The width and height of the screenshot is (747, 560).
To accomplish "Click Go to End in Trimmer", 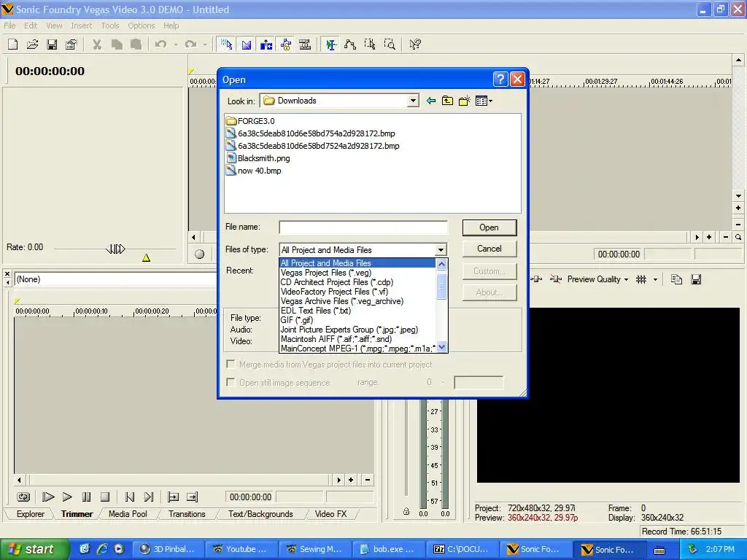I will pos(149,497).
